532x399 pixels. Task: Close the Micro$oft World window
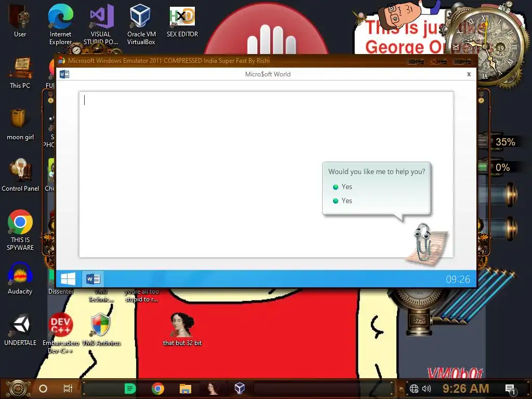pos(469,74)
